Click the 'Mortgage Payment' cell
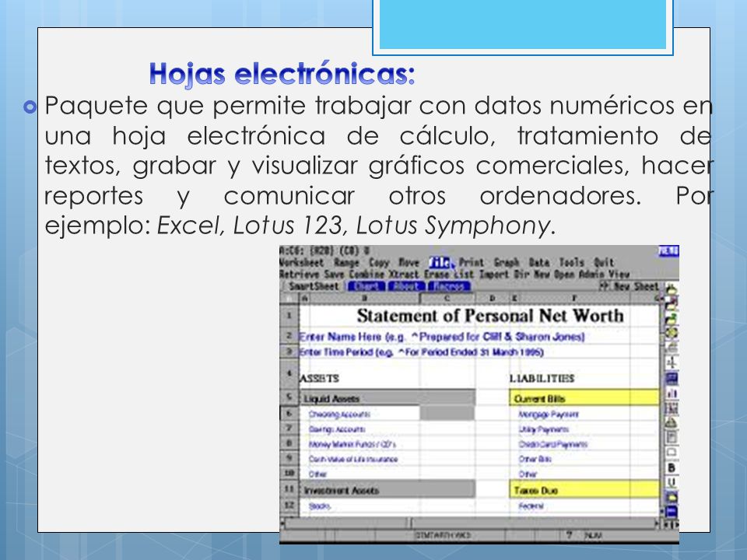 (x=549, y=415)
